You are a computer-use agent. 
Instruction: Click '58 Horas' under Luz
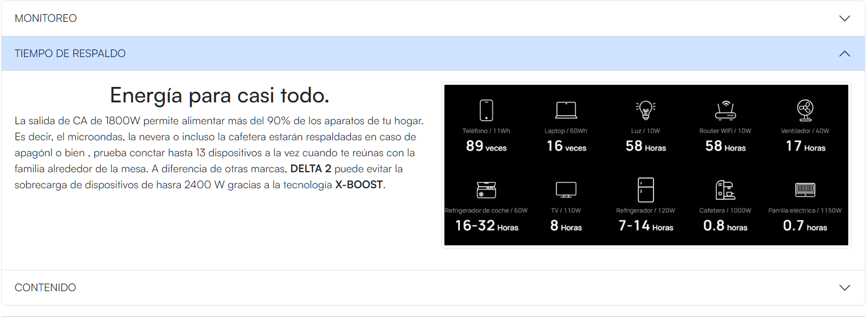point(646,146)
